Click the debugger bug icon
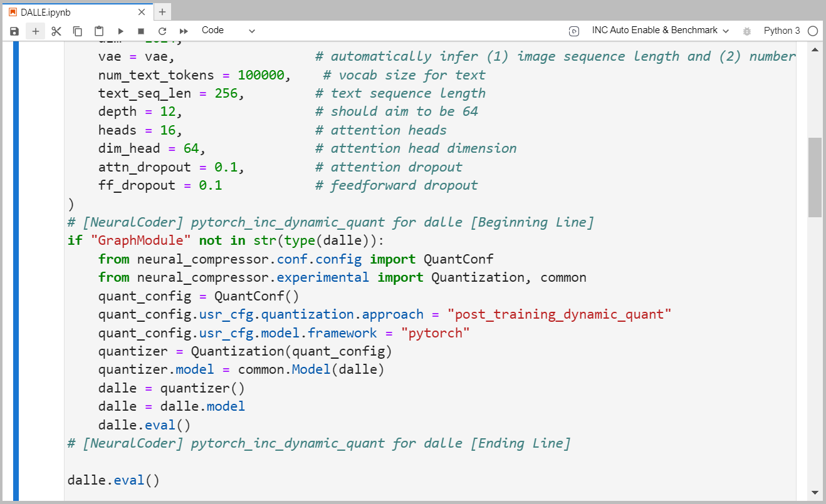This screenshot has width=826, height=504. [x=746, y=31]
